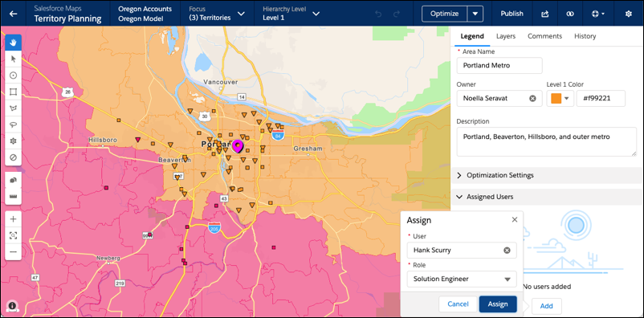
Task: Click the Add user button
Action: tap(546, 306)
